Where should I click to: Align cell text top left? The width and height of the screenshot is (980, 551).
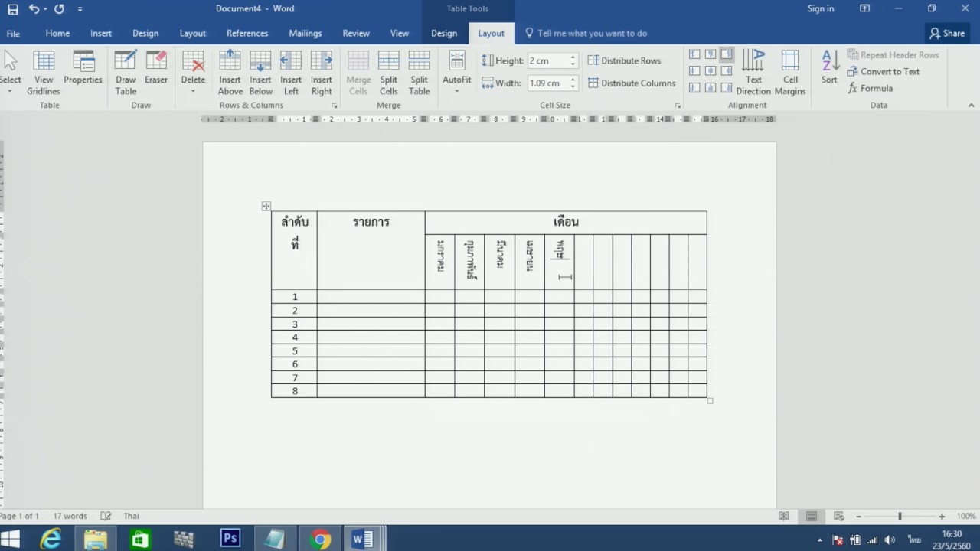tap(694, 54)
